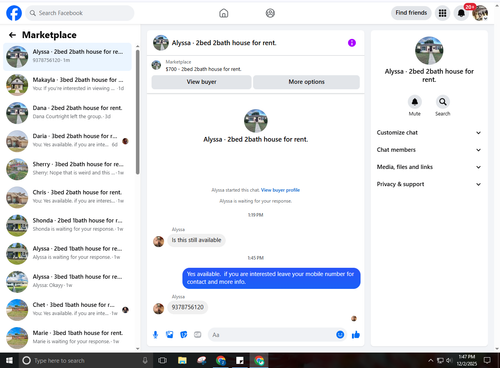The height and width of the screenshot is (368, 500).
Task: Expand Chat members section
Action: coord(429,150)
